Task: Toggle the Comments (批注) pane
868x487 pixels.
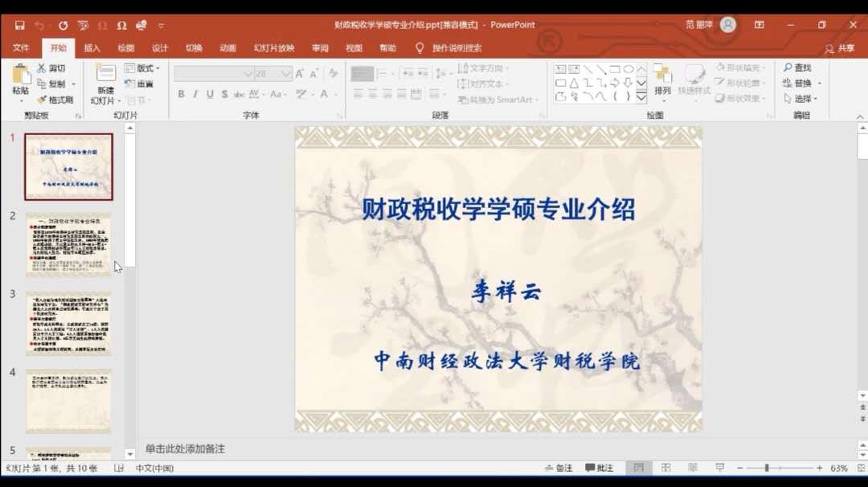Action: tap(600, 468)
